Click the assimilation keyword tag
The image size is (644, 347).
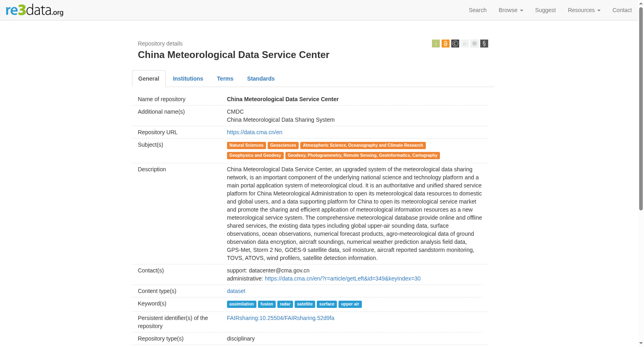coord(242,304)
